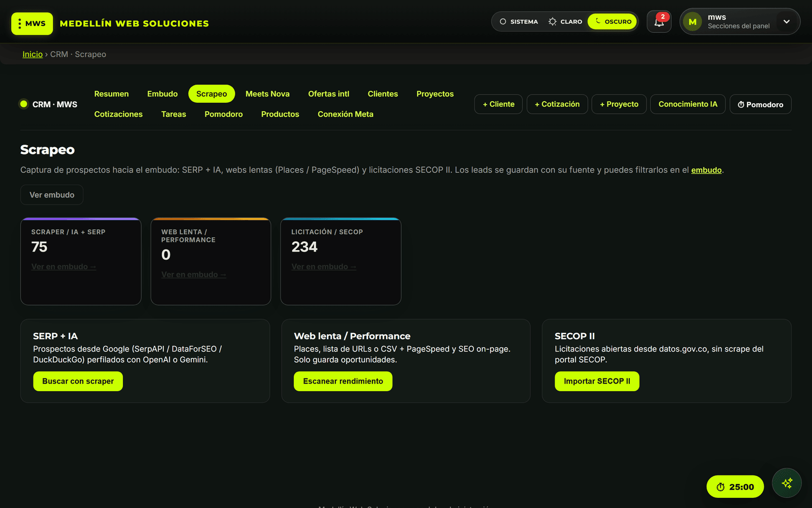
Task: Follow the embudo link in description
Action: [x=706, y=170]
